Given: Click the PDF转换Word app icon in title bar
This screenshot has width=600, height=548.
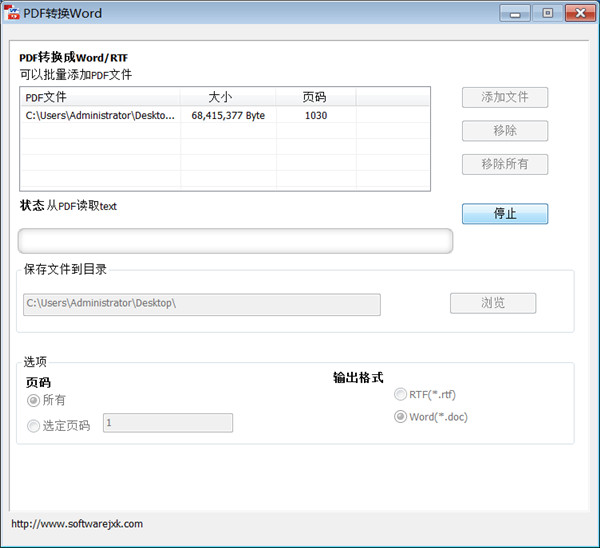Looking at the screenshot, I should click(x=12, y=13).
